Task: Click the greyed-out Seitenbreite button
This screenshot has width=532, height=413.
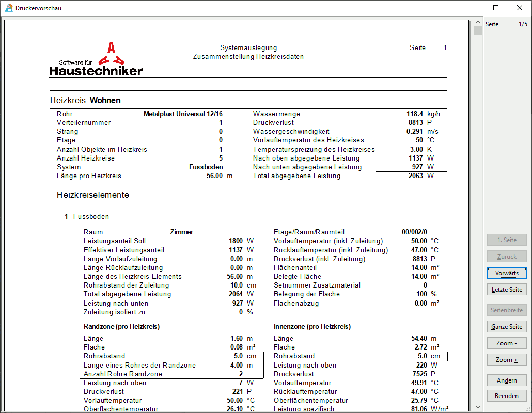Action: click(x=507, y=310)
